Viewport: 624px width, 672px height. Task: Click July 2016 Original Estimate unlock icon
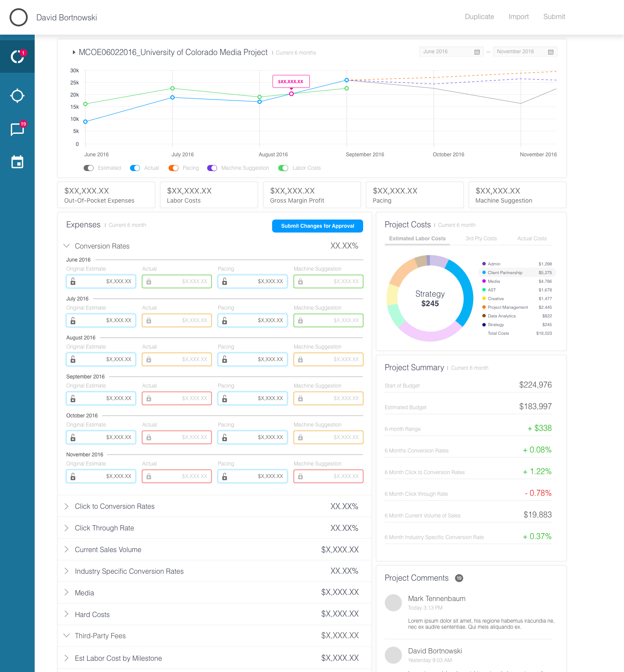coord(73,320)
